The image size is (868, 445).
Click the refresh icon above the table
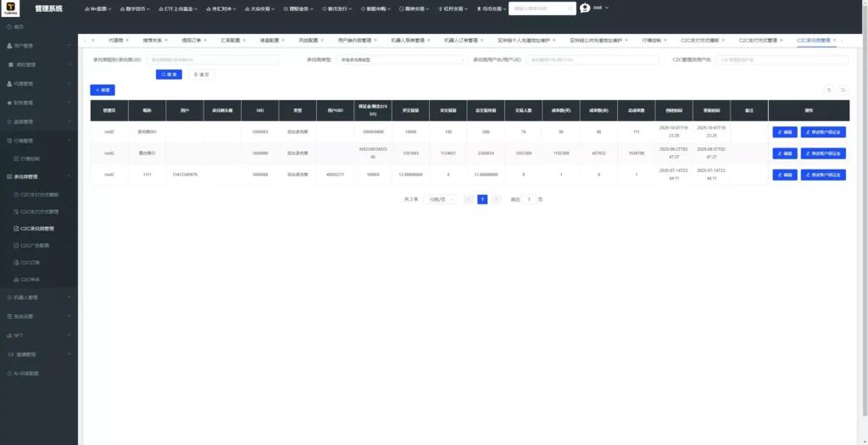[829, 90]
